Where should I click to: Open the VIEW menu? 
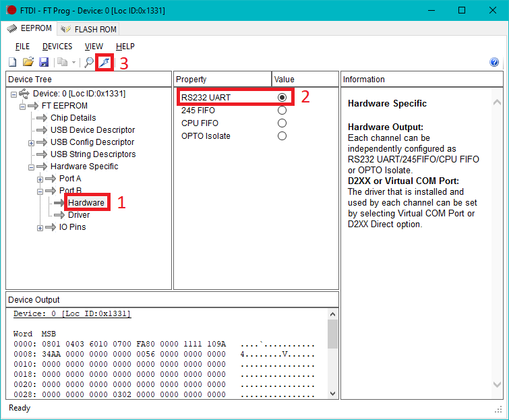point(94,47)
